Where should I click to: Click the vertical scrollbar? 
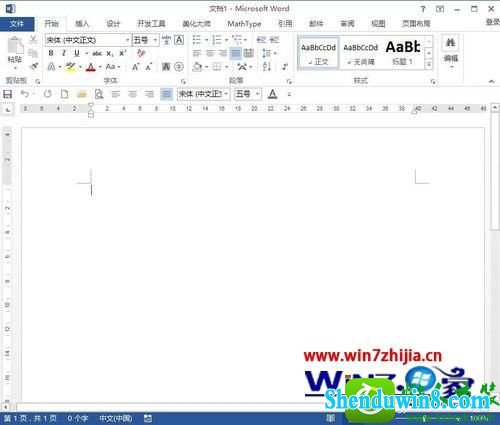[x=495, y=171]
